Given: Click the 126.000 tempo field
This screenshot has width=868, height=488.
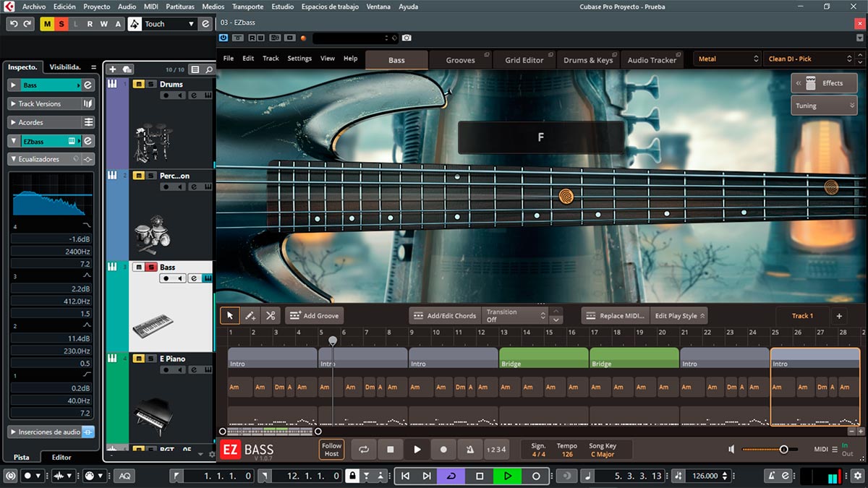Looking at the screenshot, I should [705, 476].
